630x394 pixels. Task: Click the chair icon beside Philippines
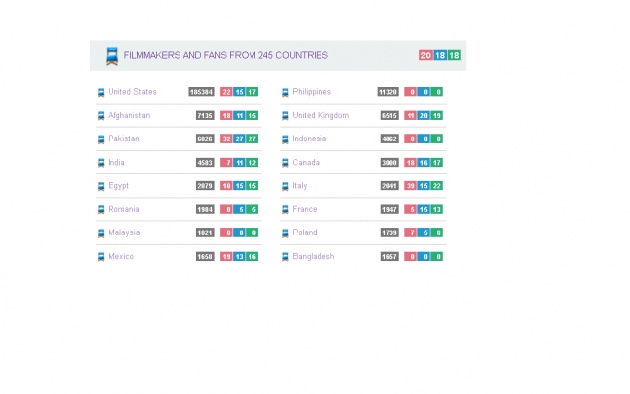(x=285, y=92)
